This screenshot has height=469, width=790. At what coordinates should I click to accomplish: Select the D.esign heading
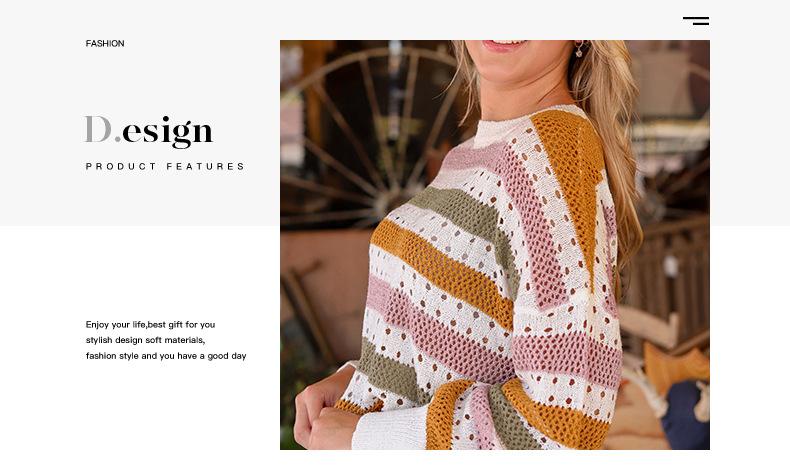(x=149, y=131)
